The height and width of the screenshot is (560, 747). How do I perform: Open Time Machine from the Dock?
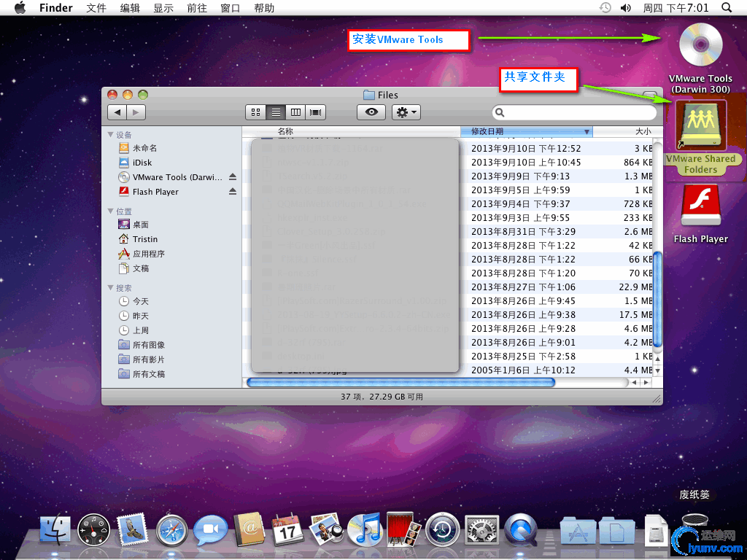point(443,530)
